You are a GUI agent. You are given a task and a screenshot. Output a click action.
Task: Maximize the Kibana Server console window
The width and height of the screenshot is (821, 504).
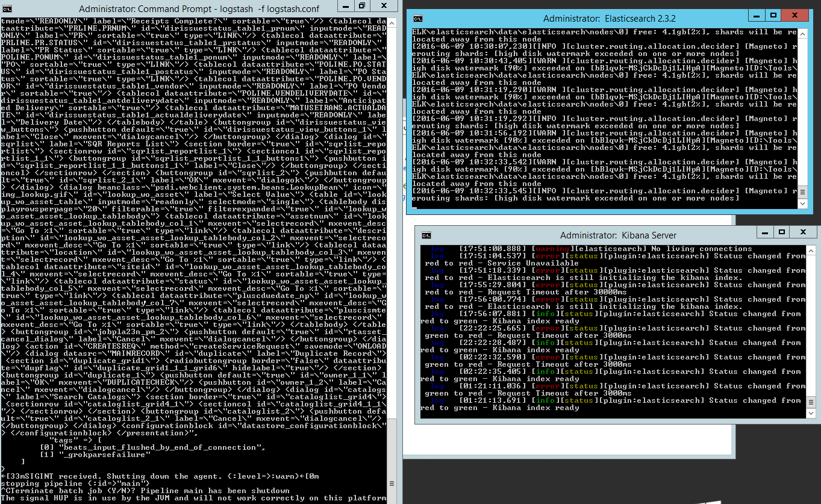(781, 232)
